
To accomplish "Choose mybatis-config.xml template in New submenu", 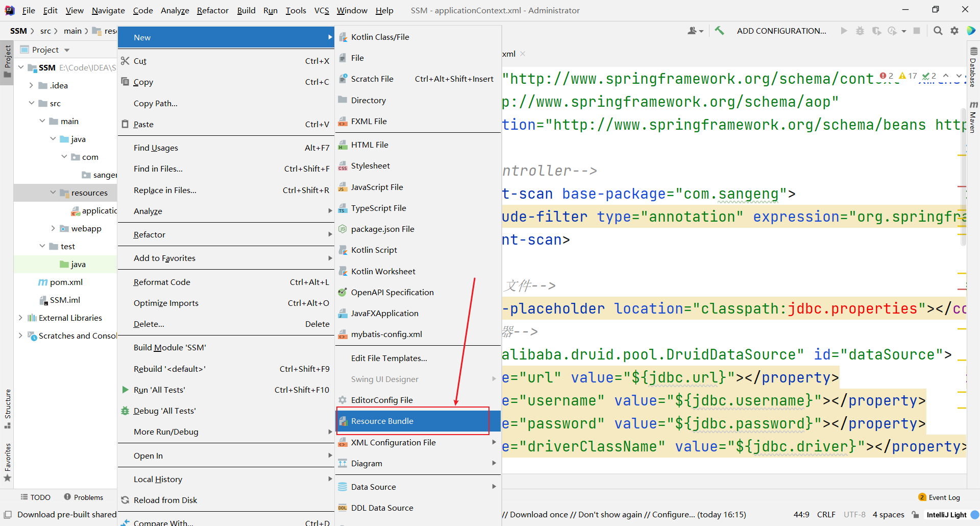I will (x=418, y=334).
